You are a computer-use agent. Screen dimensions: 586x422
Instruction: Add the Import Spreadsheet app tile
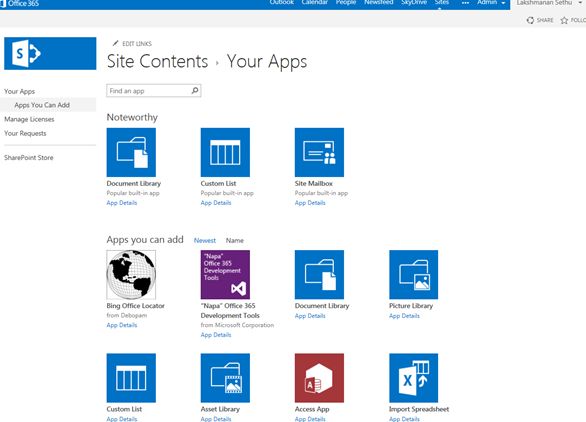click(414, 378)
